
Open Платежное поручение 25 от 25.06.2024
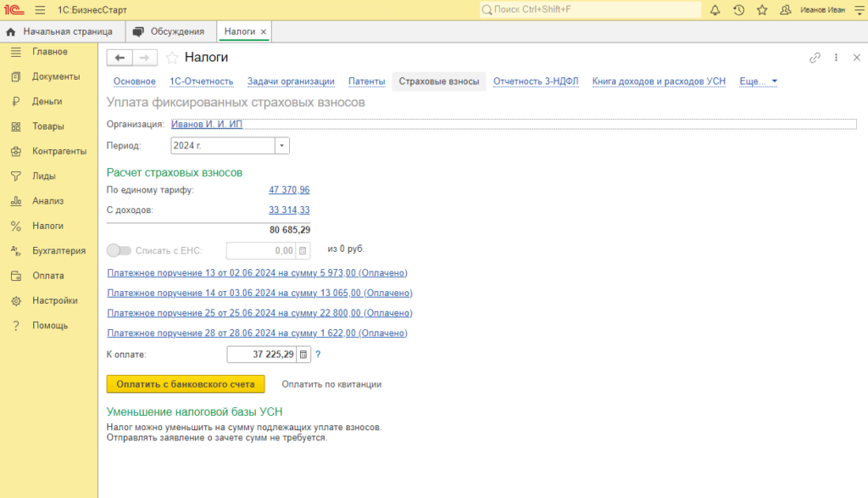pyautogui.click(x=259, y=313)
